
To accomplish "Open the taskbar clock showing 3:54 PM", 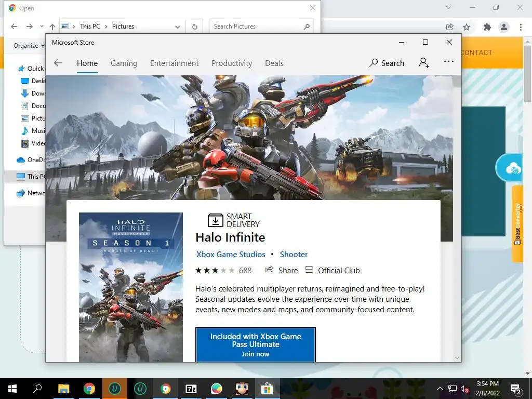I will coord(487,389).
